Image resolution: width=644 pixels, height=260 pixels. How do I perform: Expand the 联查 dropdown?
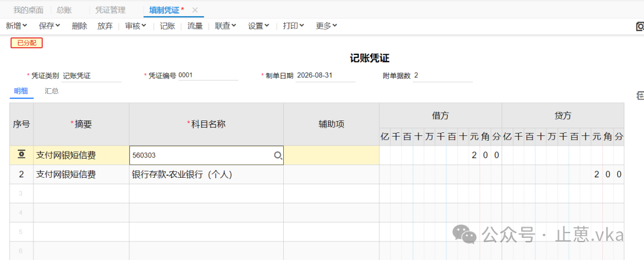(x=225, y=26)
